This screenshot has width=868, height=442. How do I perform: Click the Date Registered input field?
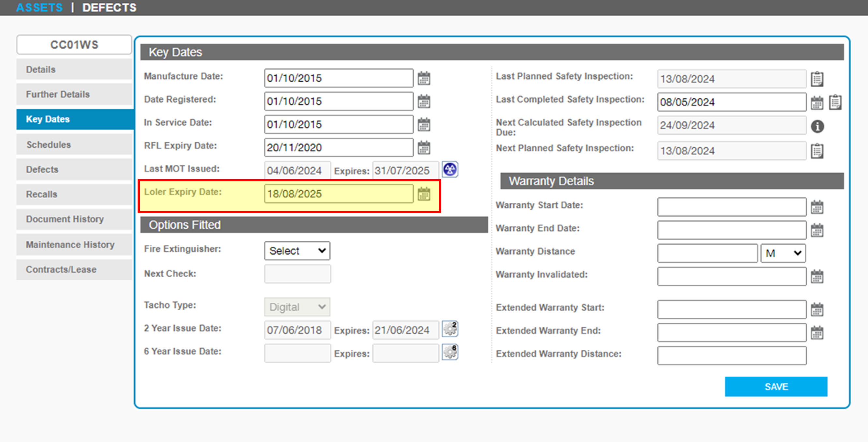click(x=339, y=101)
